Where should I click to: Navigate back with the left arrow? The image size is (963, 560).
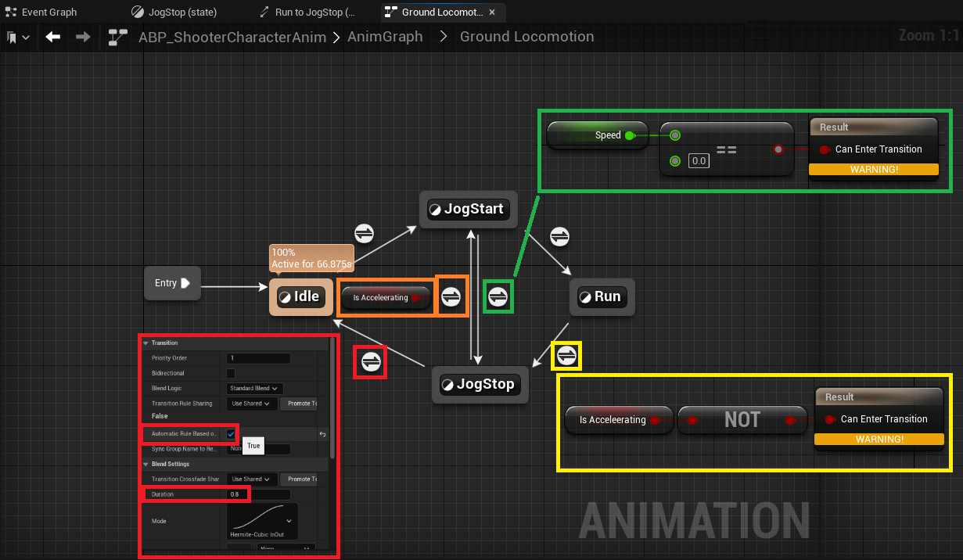click(x=53, y=37)
